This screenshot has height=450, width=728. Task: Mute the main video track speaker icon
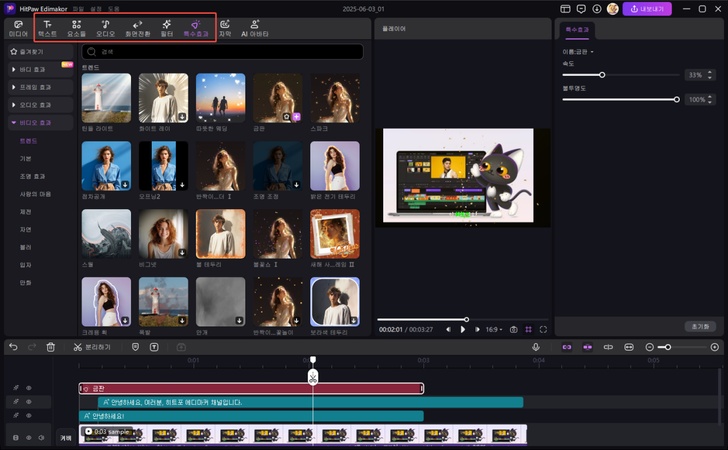(x=41, y=437)
